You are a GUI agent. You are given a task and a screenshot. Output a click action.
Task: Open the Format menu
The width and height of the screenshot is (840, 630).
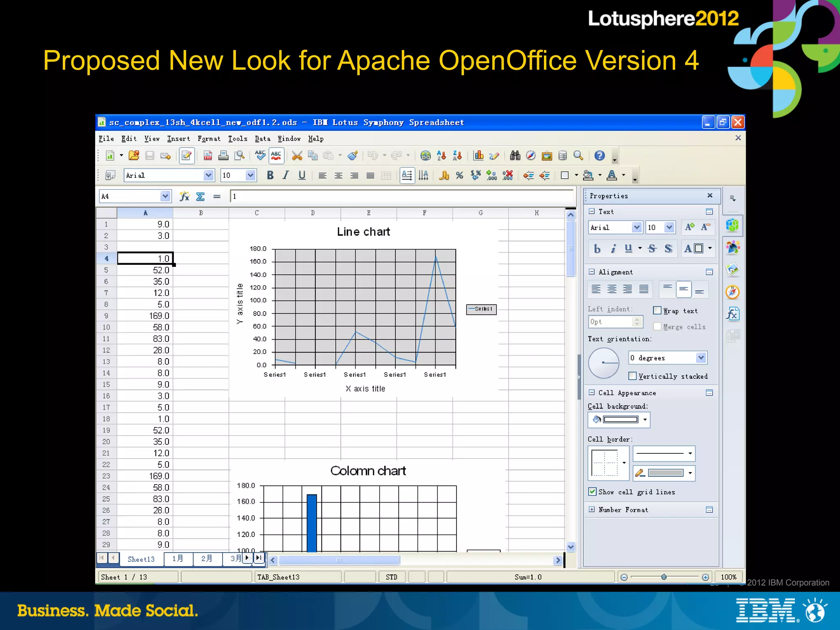tap(209, 139)
